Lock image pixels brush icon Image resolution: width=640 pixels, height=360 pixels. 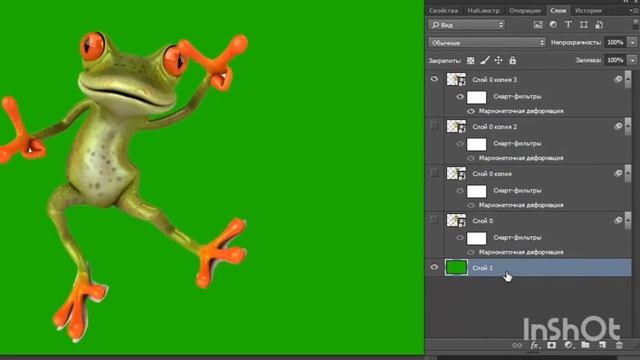(484, 60)
